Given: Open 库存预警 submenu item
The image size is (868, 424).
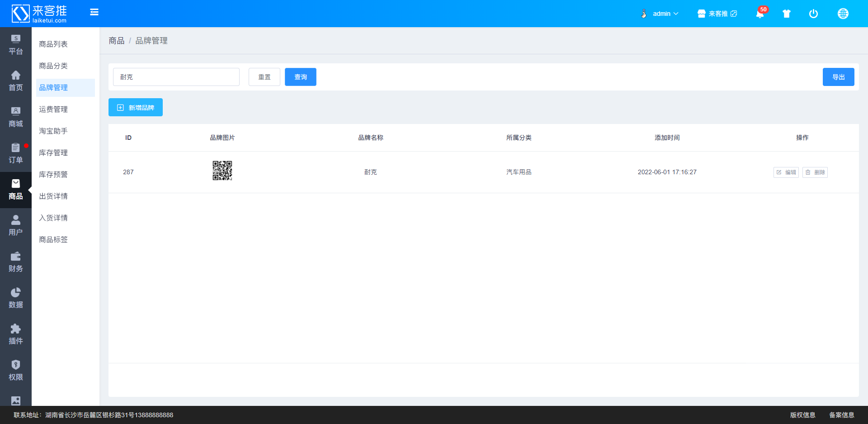Looking at the screenshot, I should 53,174.
